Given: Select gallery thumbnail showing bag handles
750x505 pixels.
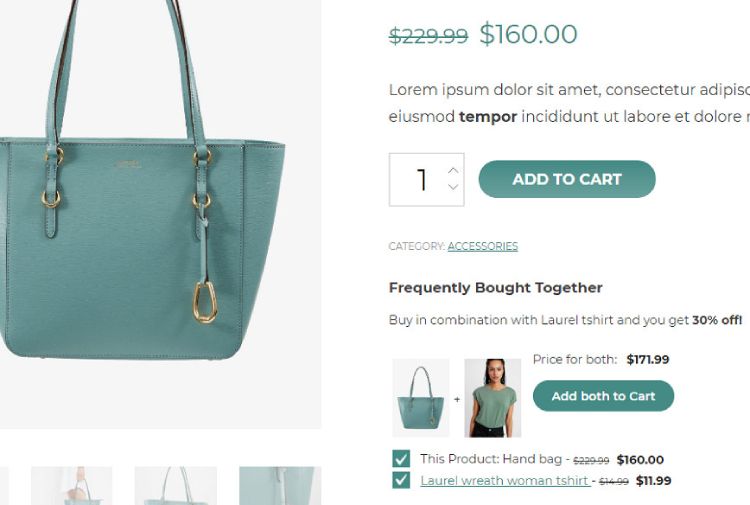Looking at the screenshot, I should pyautogui.click(x=175, y=486).
